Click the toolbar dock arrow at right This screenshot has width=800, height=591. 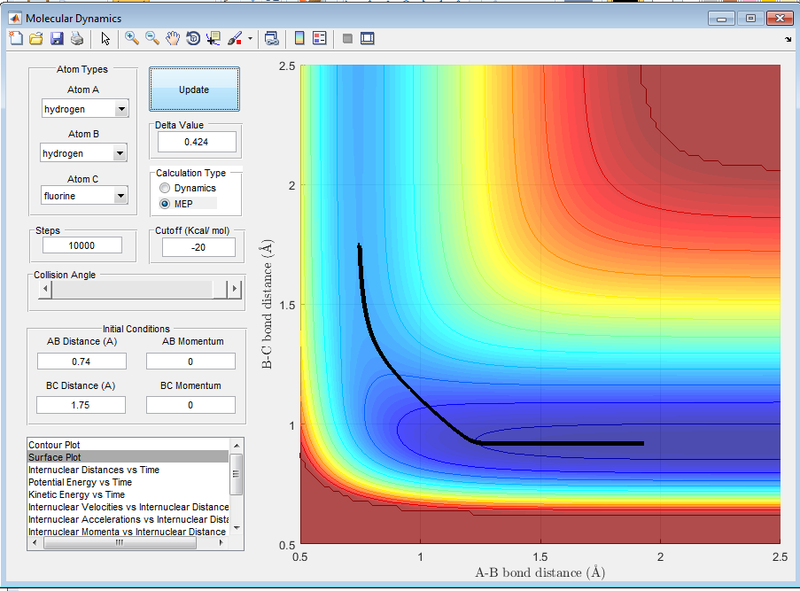click(788, 39)
